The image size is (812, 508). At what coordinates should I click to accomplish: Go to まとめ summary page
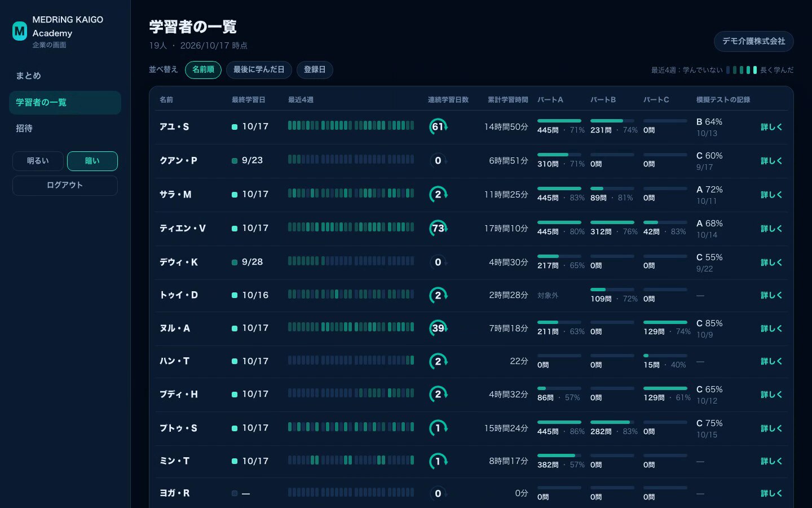[65, 76]
